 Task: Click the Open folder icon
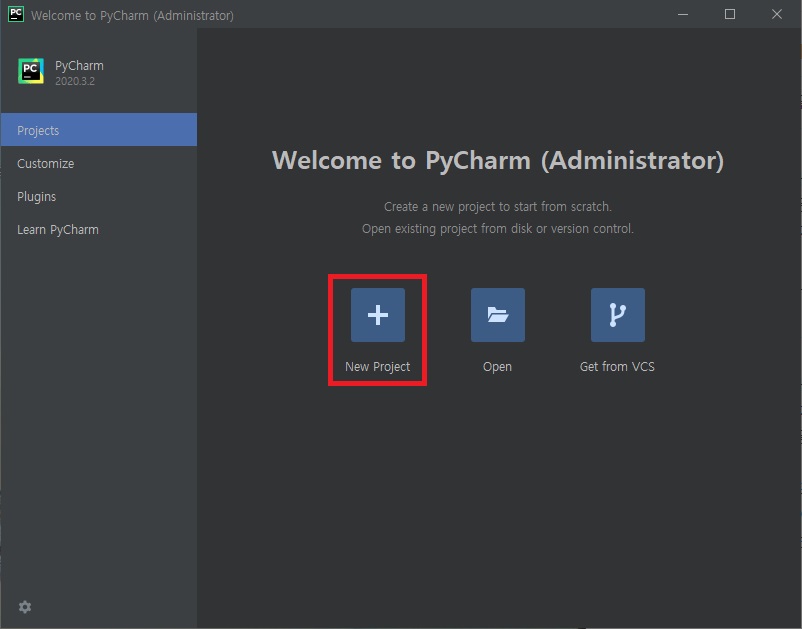click(498, 314)
